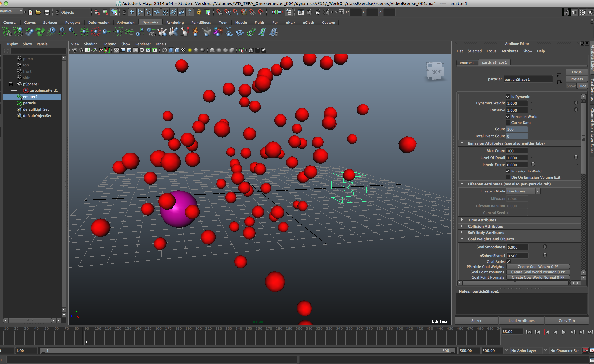Viewport: 594px width, 364px height.
Task: Adjust the Goal Smoothness slider
Action: point(545,247)
